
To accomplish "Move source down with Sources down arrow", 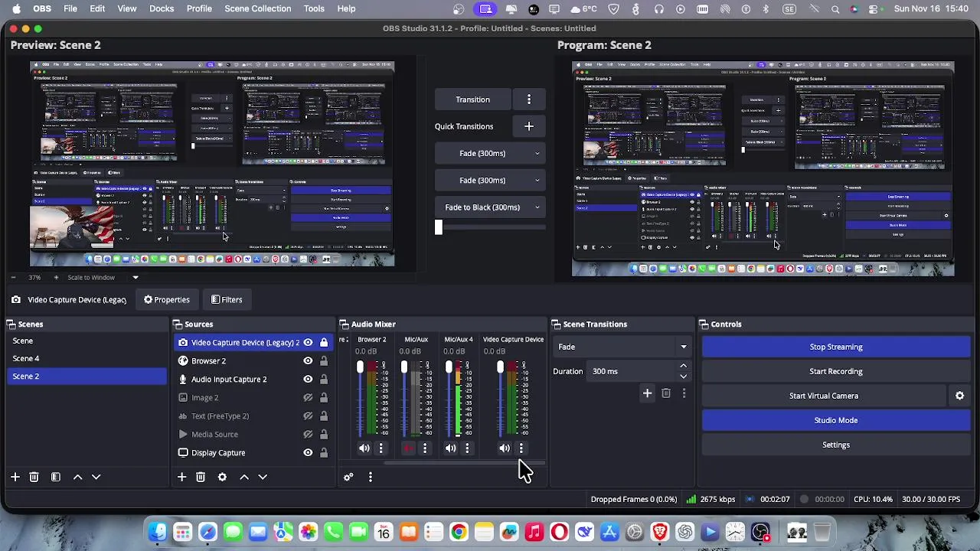I will pyautogui.click(x=262, y=477).
